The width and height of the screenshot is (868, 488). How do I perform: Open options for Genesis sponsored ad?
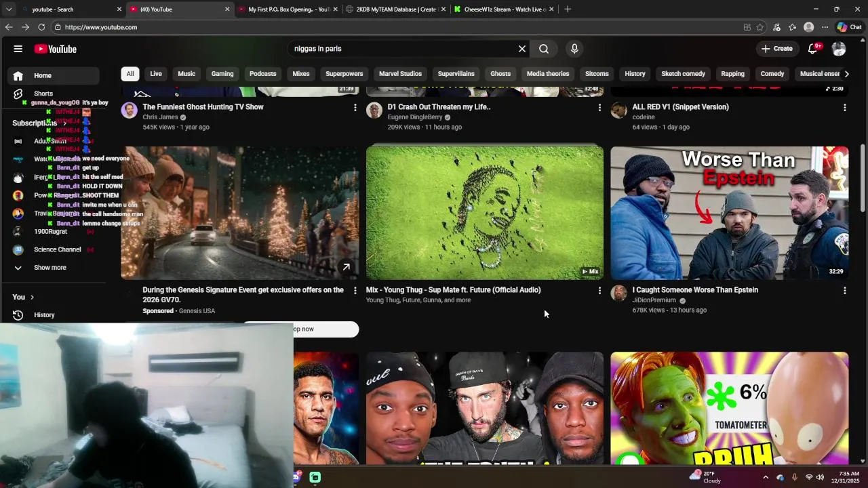(x=355, y=290)
